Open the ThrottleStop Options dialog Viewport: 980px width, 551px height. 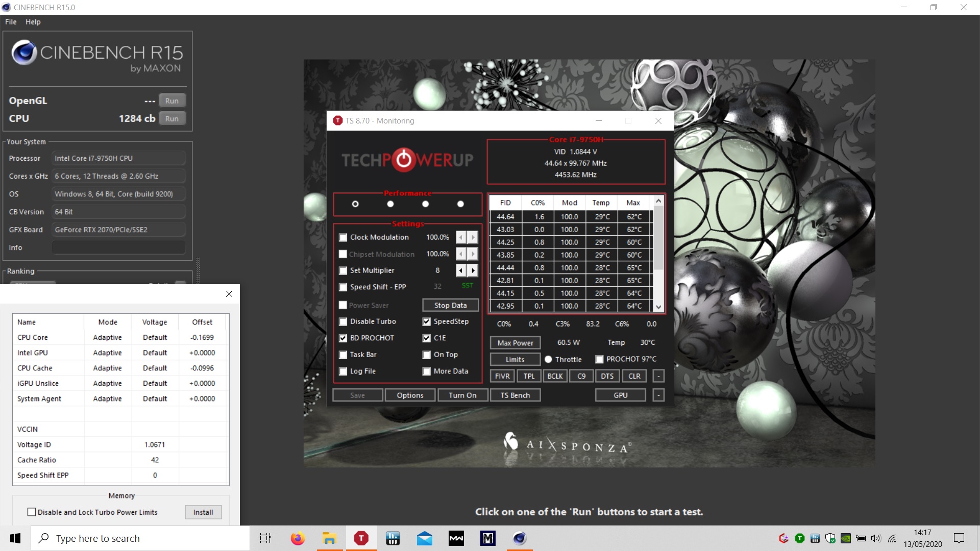coord(410,395)
